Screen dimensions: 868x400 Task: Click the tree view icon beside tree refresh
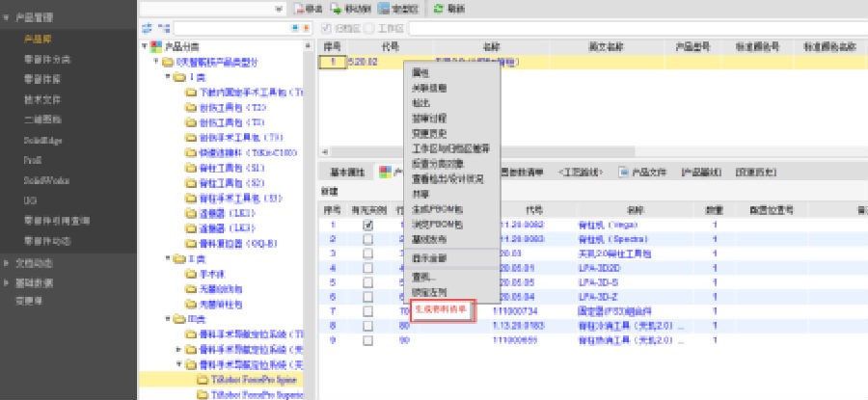click(x=163, y=29)
